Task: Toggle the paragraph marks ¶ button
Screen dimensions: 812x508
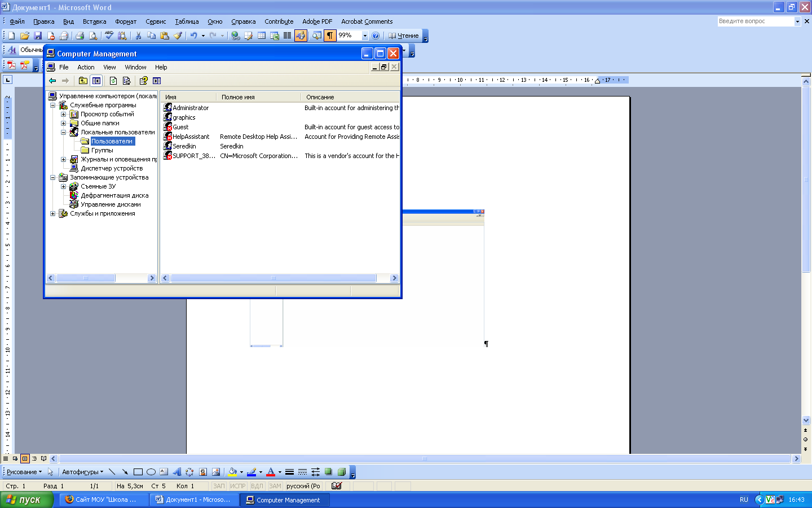Action: (330, 36)
